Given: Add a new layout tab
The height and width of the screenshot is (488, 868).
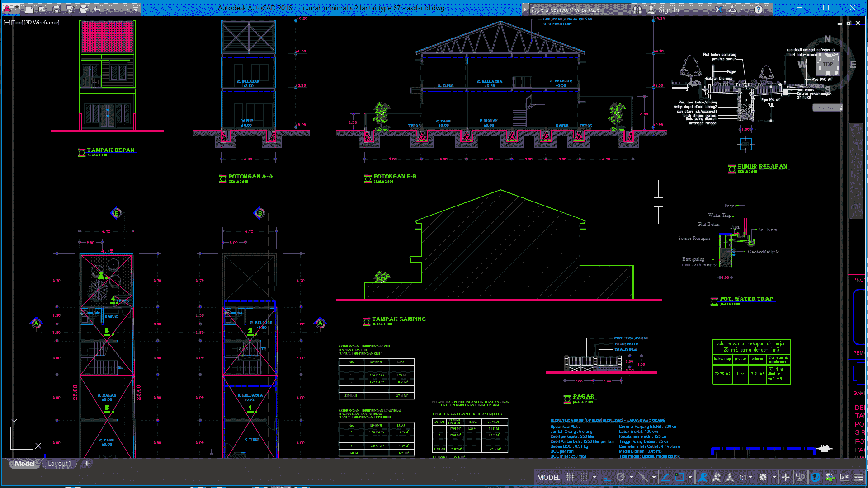Looking at the screenshot, I should coord(87,464).
